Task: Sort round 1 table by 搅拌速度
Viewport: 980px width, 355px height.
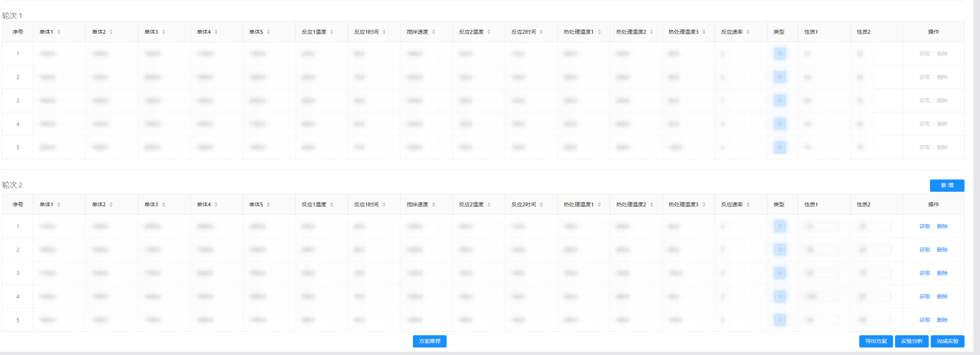Action: (x=433, y=32)
